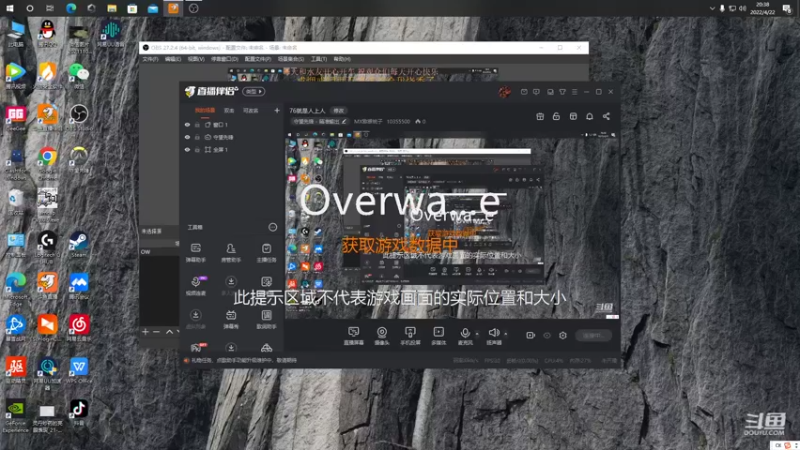800x450 pixels.
Task: Open the mail icon in streaming title bar
Action: (x=524, y=92)
